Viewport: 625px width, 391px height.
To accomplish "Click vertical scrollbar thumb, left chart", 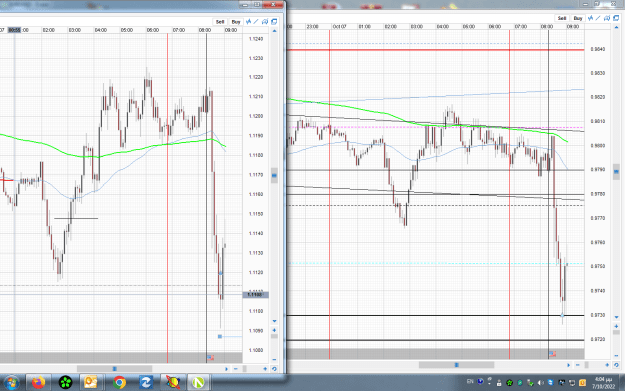I will point(274,175).
